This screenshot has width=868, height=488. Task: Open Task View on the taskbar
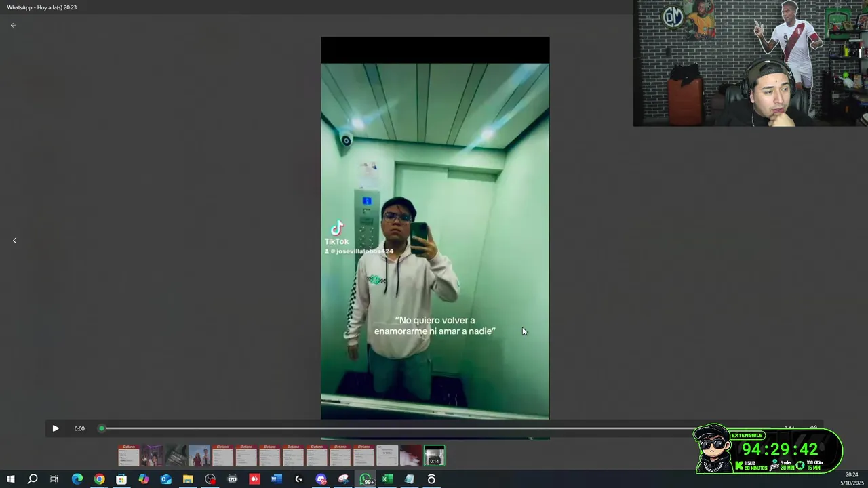(x=54, y=479)
